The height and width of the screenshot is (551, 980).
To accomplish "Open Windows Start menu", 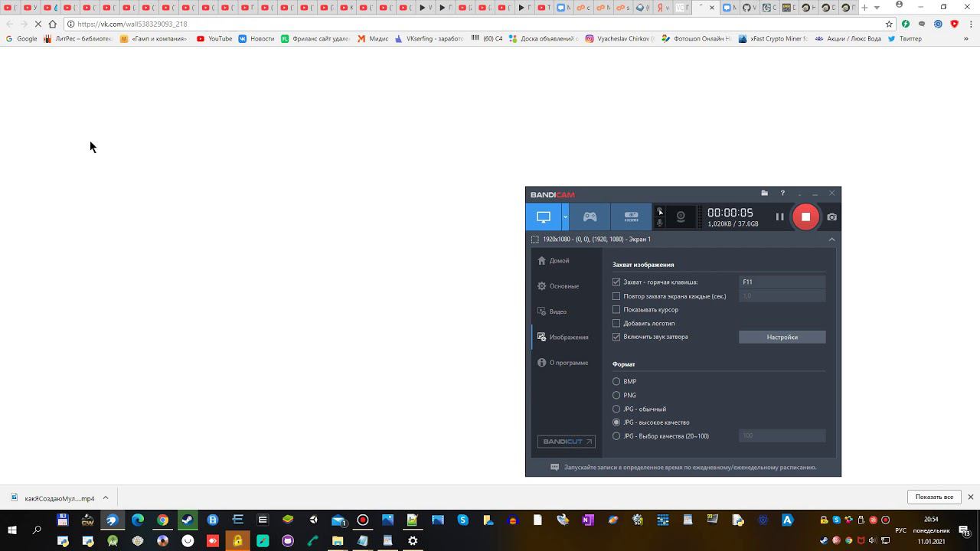I will point(12,530).
